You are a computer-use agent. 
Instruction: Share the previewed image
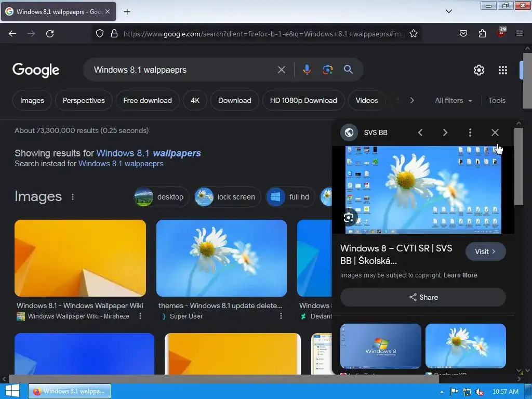[x=423, y=298]
